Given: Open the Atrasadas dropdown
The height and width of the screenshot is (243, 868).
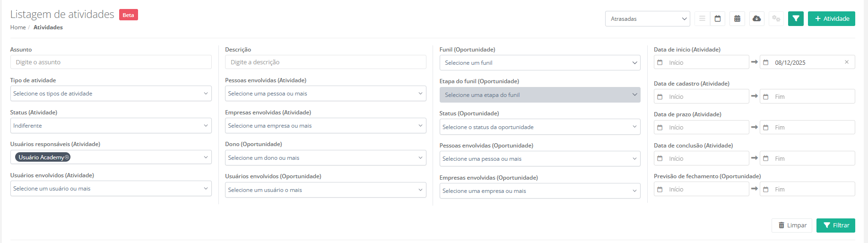Looking at the screenshot, I should 647,19.
